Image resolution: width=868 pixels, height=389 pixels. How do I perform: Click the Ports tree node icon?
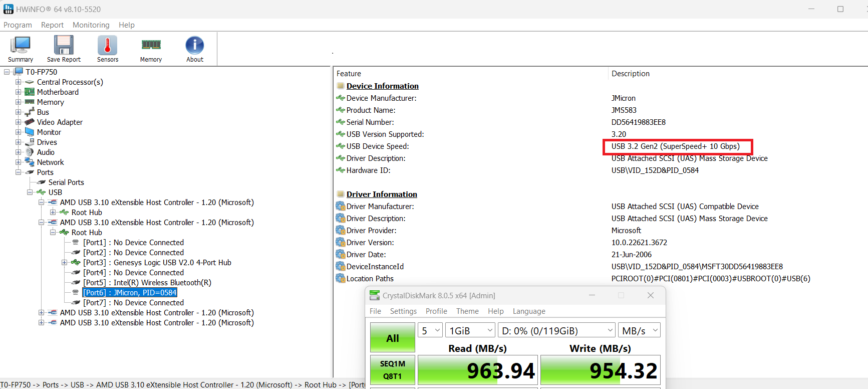[x=30, y=172]
